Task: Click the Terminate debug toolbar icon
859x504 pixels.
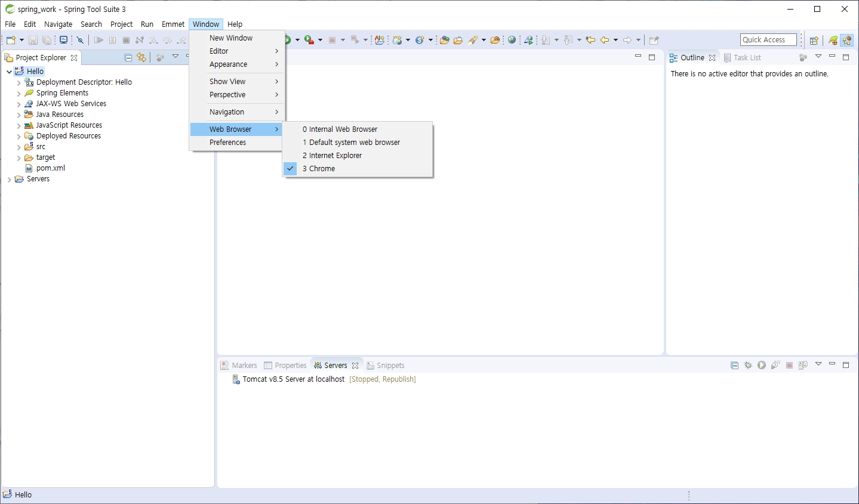Action: (126, 40)
